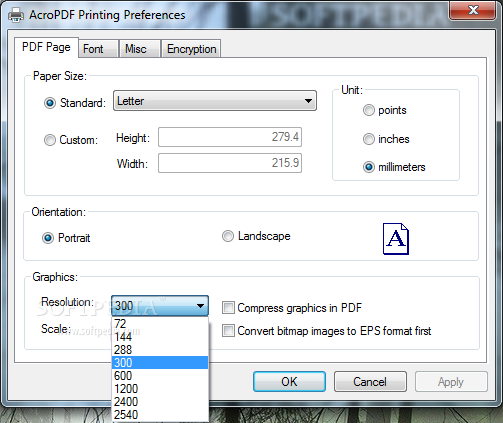Go to the Encryption tab

191,49
